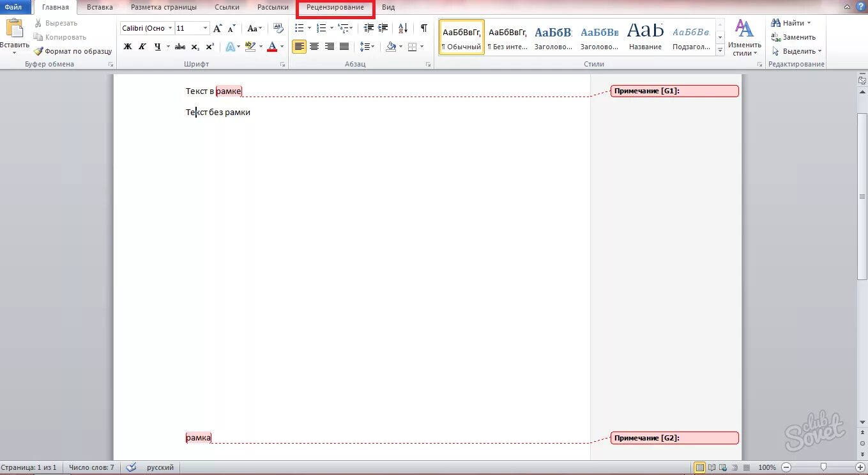Viewport: 868px width, 475px height.
Task: Center-align the paragraph
Action: (314, 47)
